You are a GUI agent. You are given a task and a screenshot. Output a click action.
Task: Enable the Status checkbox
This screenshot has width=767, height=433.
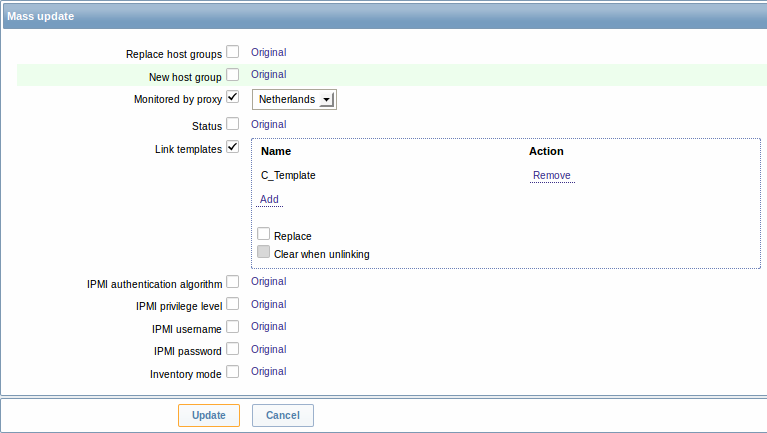tap(232, 123)
